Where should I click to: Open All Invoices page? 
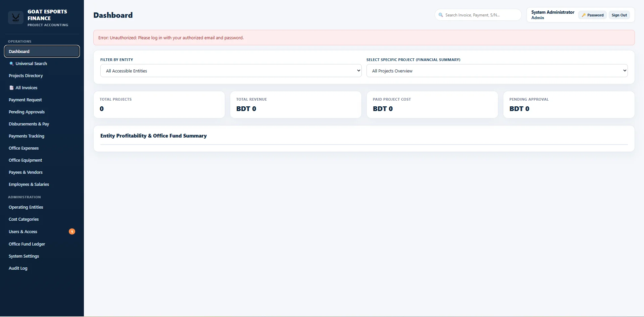pyautogui.click(x=42, y=88)
